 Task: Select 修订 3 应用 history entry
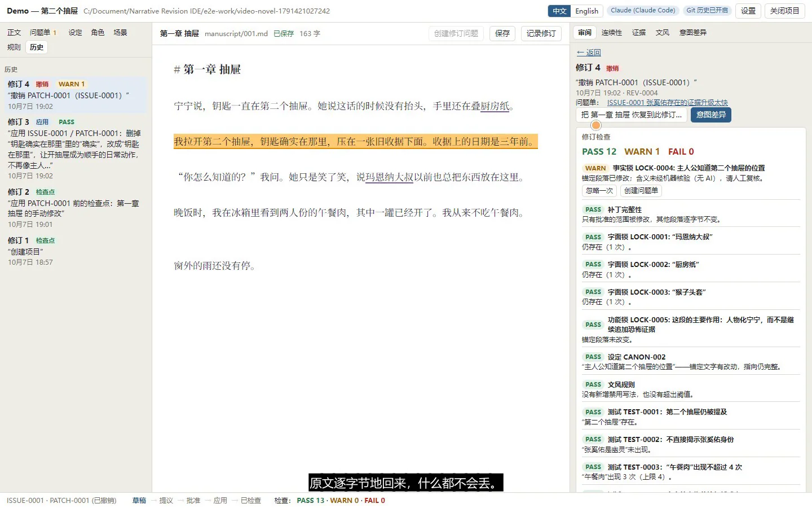click(x=76, y=148)
